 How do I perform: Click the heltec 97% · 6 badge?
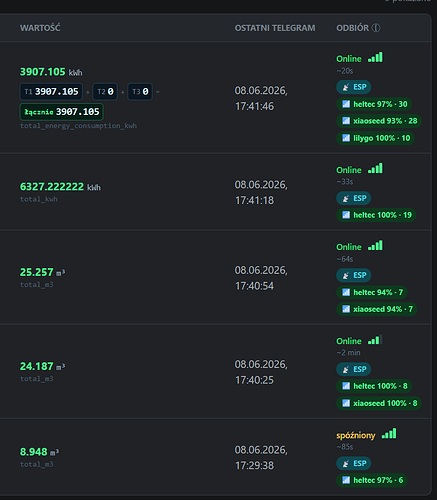point(372,480)
